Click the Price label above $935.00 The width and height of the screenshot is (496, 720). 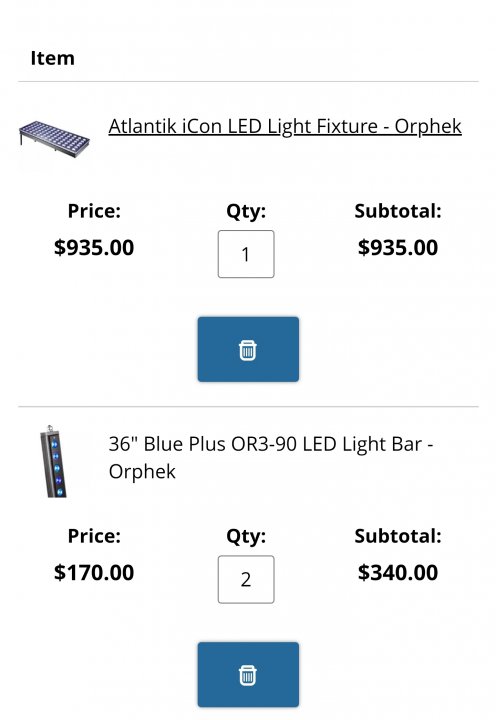tap(94, 211)
